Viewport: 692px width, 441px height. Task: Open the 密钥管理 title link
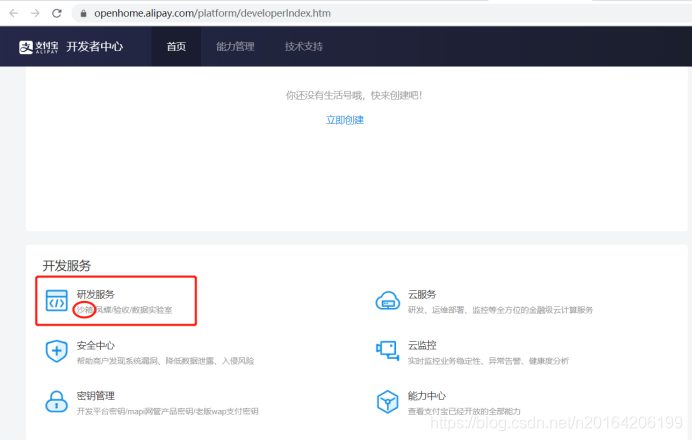(x=95, y=396)
